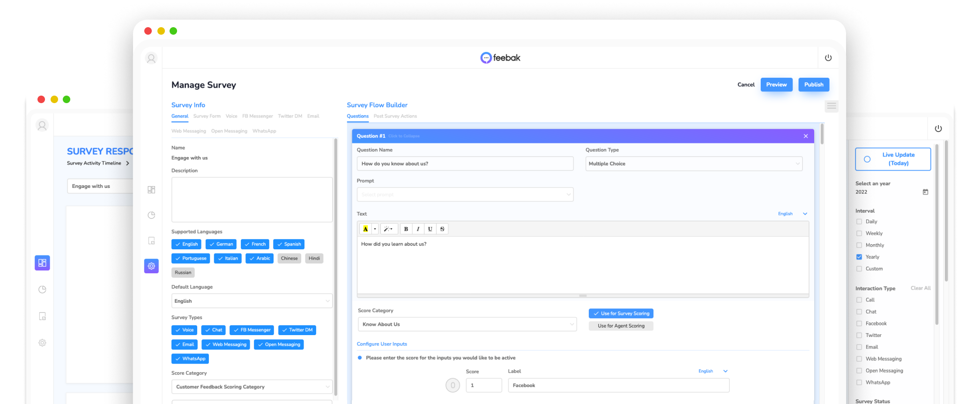Click the user avatar in the left background window
The image size is (980, 404).
click(42, 126)
